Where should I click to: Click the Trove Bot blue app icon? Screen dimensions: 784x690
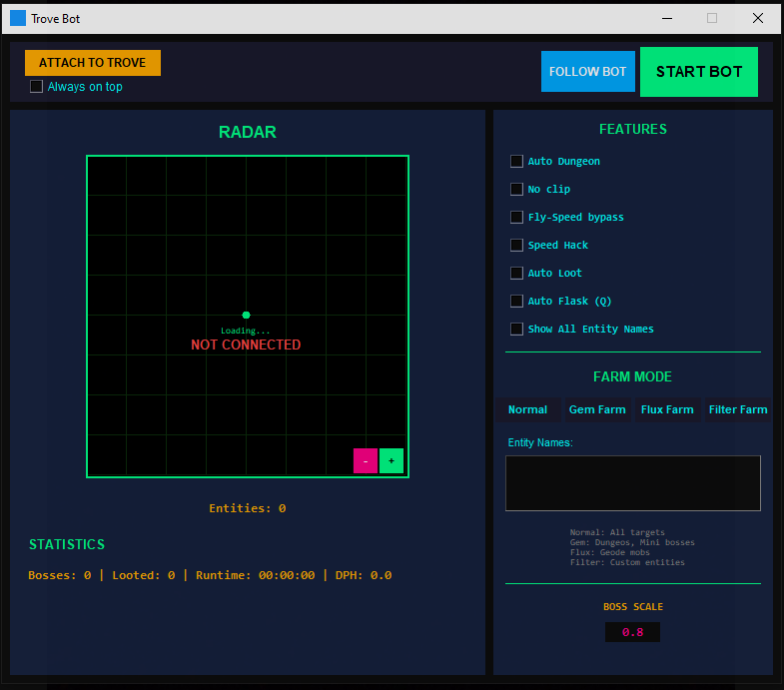[x=18, y=18]
